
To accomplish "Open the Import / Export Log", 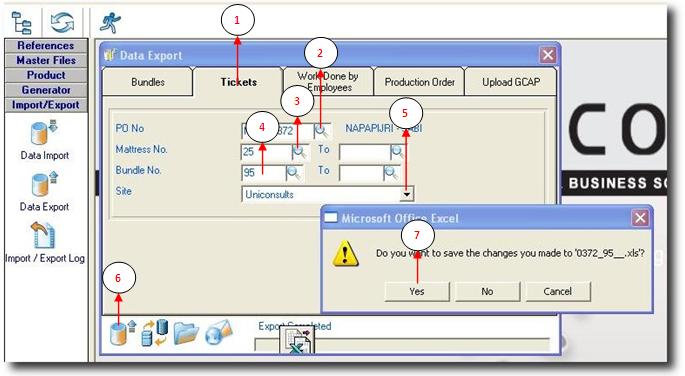I will (x=45, y=243).
